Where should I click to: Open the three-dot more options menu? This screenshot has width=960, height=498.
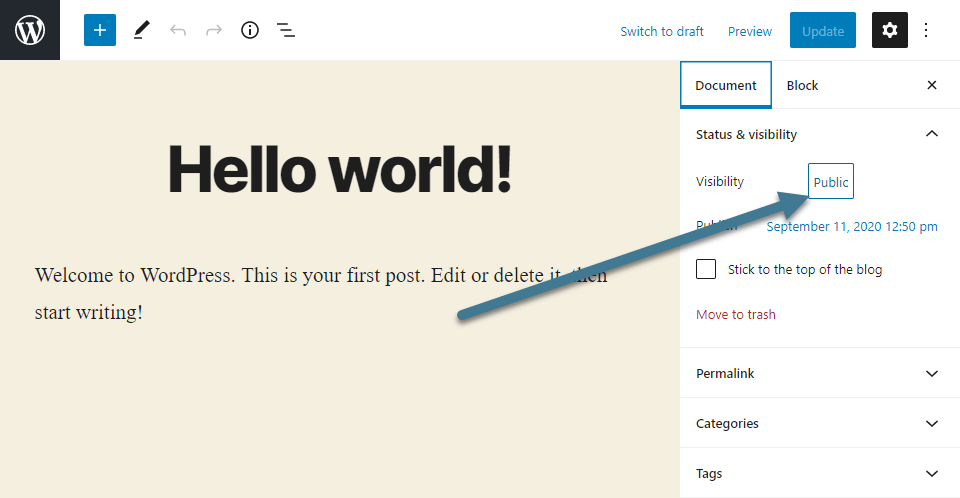(926, 30)
